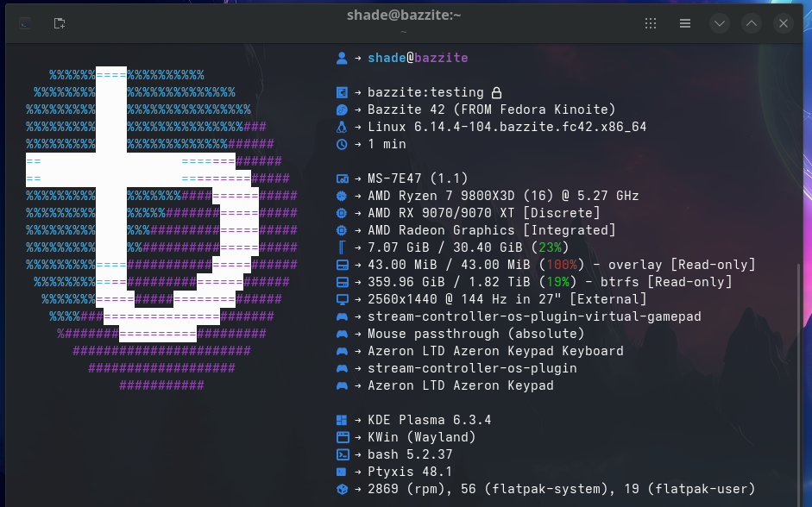Image resolution: width=812 pixels, height=507 pixels.
Task: Click the text AMD Ryzen 7 9800X3D
Action: [441, 196]
